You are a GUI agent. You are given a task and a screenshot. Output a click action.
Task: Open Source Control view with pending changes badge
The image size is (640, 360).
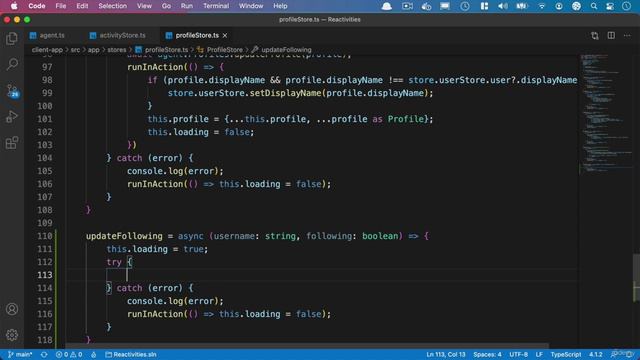pyautogui.click(x=12, y=91)
